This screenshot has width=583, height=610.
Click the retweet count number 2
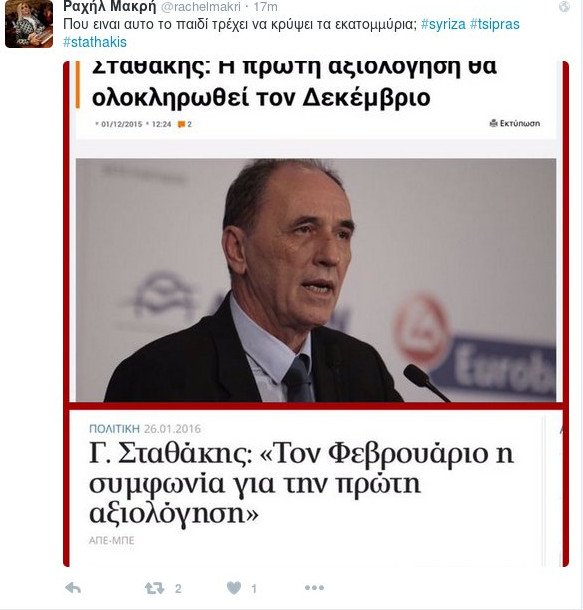178,589
